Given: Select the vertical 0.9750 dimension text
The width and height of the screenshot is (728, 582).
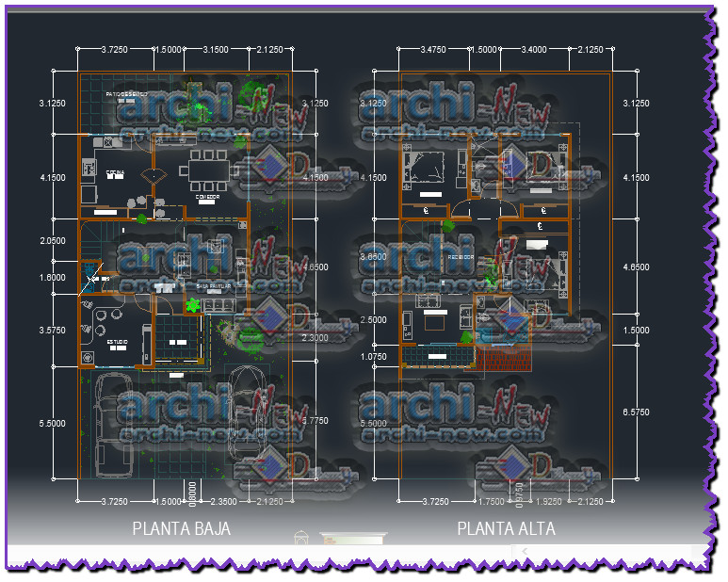Looking at the screenshot, I should click(x=520, y=494).
